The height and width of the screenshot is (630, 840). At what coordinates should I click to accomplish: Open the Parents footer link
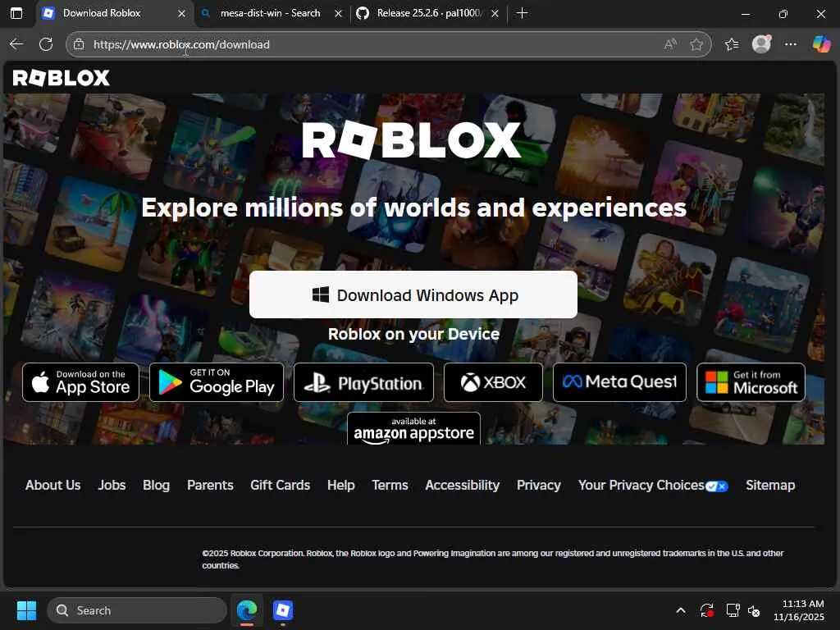[x=211, y=486]
